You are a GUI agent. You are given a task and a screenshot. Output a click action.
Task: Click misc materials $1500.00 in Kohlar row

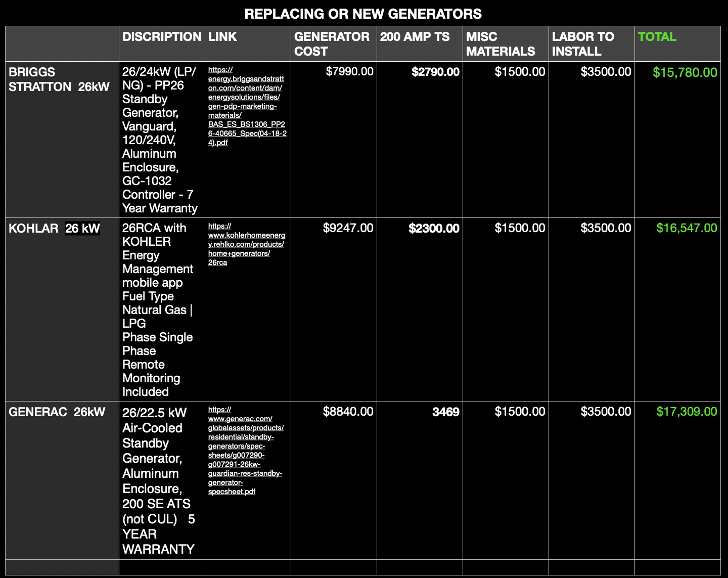pos(520,228)
